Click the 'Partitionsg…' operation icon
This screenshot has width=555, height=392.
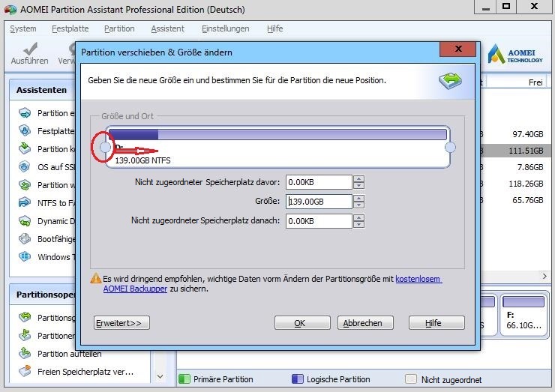click(25, 317)
